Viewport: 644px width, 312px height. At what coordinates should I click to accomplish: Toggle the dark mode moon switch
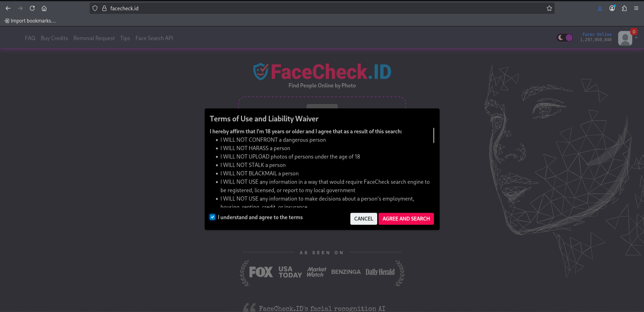(x=565, y=38)
